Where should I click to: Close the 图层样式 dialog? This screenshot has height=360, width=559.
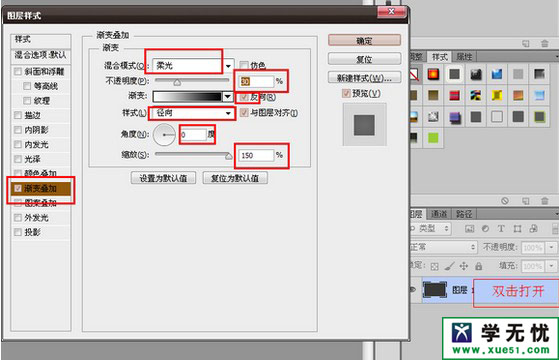pyautogui.click(x=391, y=12)
